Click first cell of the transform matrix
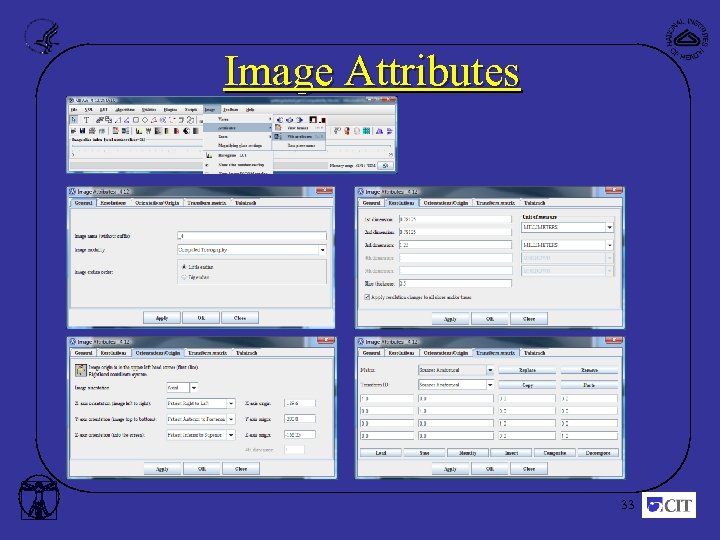Image resolution: width=720 pixels, height=540 pixels. tap(387, 399)
